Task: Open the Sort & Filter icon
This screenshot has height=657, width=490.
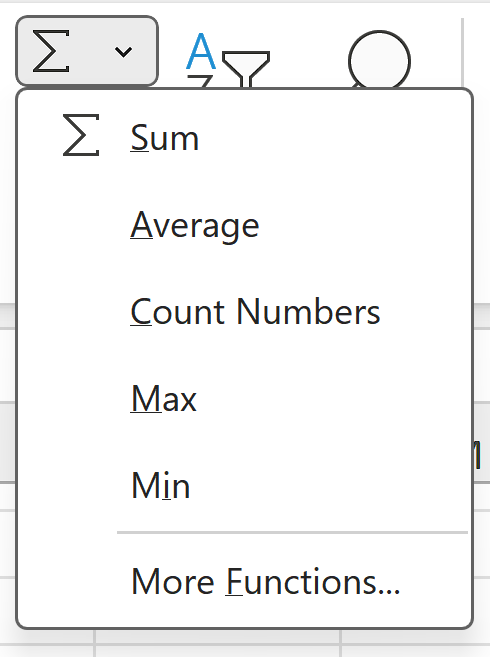Action: (228, 59)
